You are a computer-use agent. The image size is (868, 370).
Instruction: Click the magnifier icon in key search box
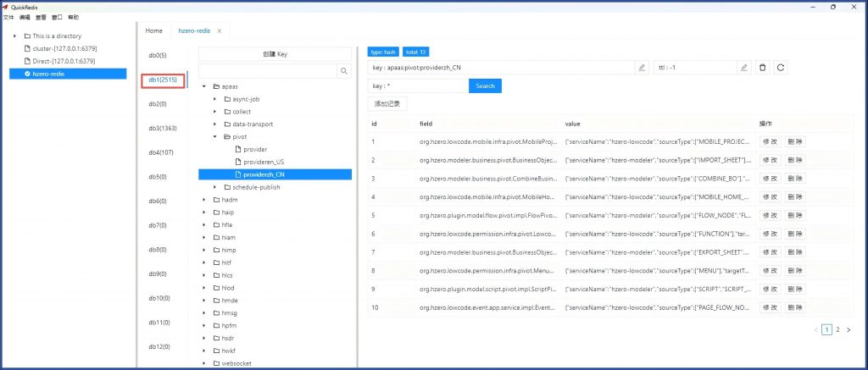[344, 71]
